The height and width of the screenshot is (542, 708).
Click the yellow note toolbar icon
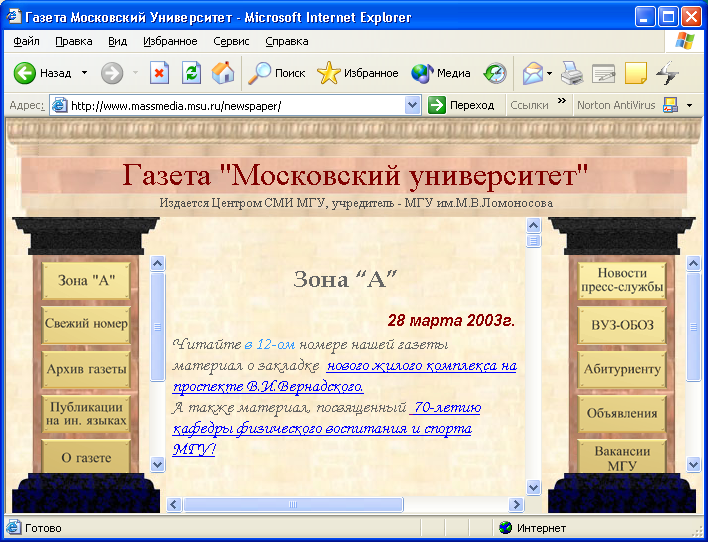coord(636,73)
